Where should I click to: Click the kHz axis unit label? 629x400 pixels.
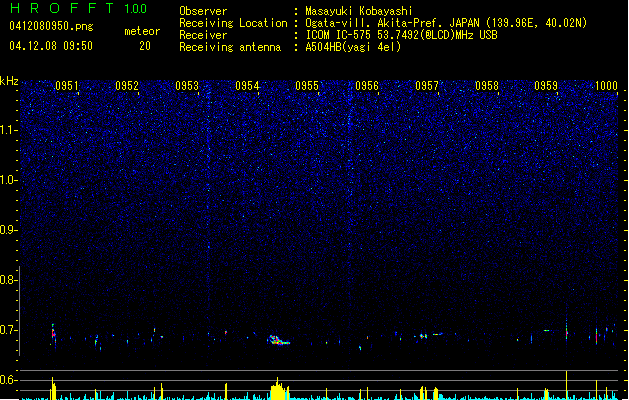[9, 81]
